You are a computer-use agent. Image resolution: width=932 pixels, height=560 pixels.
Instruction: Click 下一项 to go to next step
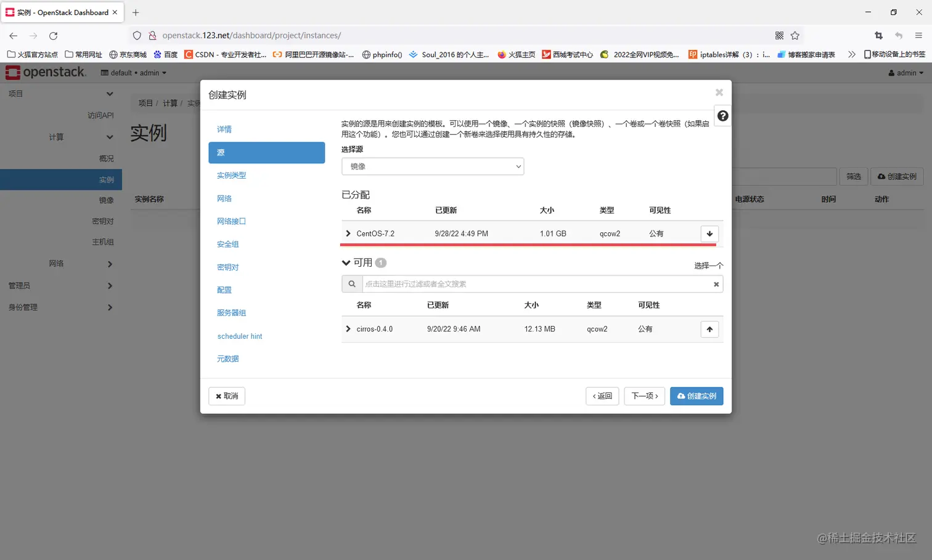coord(644,396)
